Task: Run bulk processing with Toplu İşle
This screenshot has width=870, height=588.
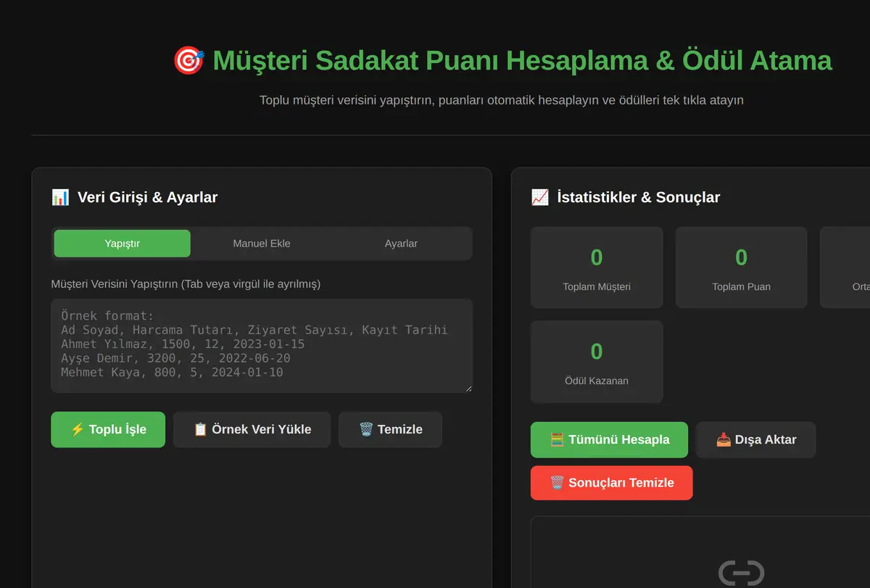Action: click(x=108, y=429)
